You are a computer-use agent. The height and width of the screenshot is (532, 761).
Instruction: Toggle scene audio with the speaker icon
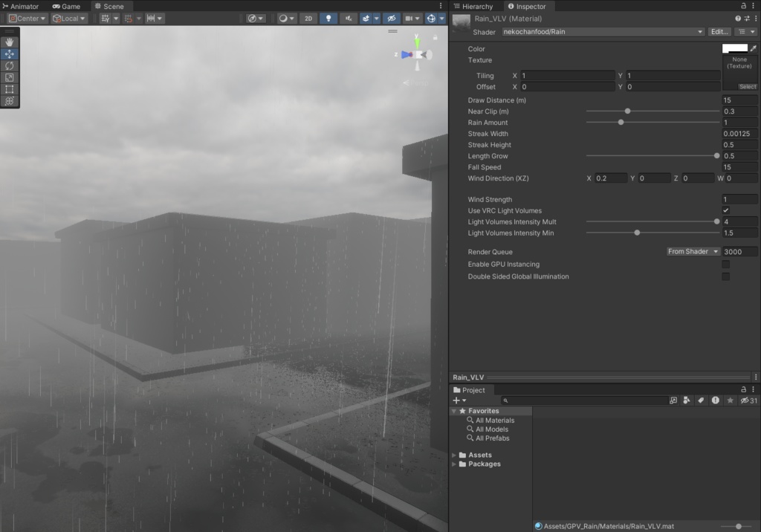pyautogui.click(x=349, y=19)
